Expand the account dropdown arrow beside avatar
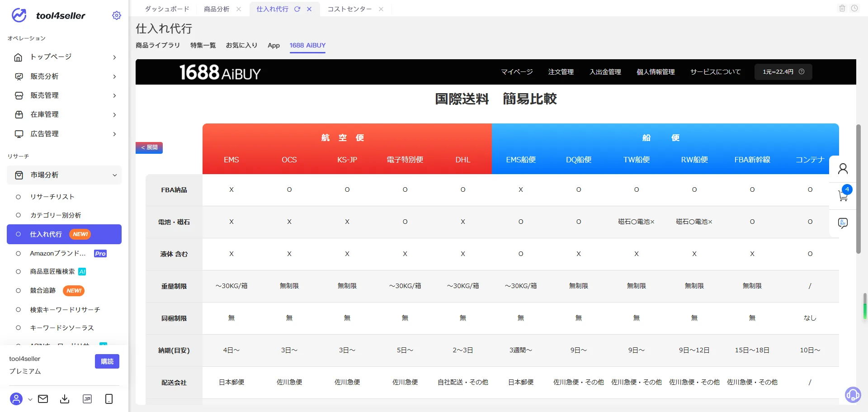 pos(30,399)
